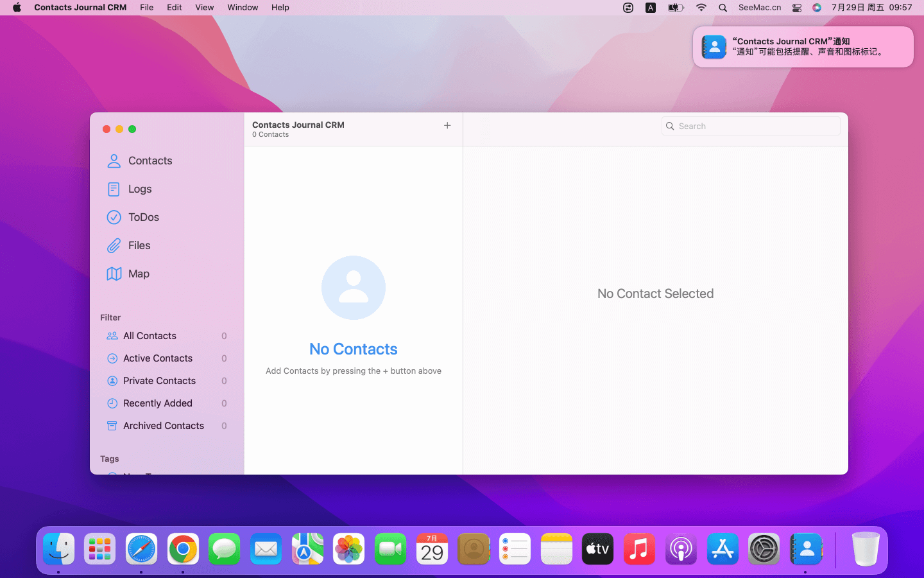Click the Contacts Journal CRM notification banner
Screen dimensions: 924x578
803,47
